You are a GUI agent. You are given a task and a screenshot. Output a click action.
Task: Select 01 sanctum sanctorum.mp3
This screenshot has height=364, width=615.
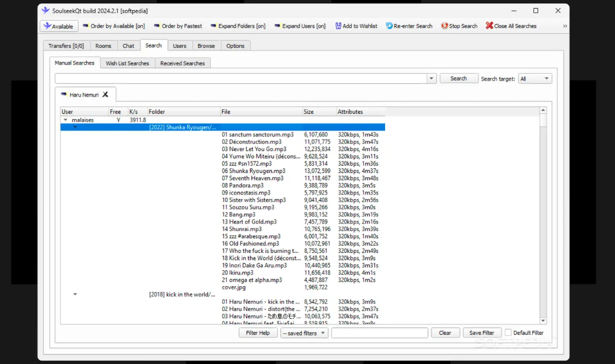[257, 135]
